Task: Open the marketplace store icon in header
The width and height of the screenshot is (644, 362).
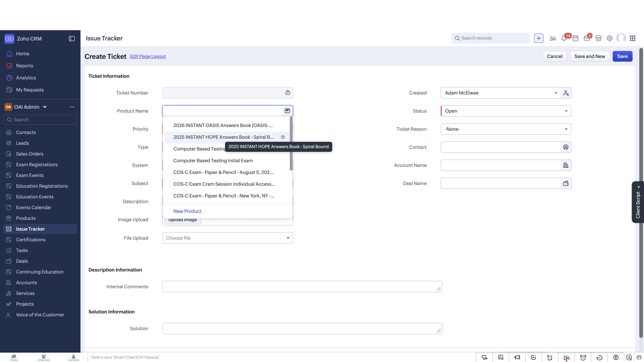Action: [x=598, y=38]
